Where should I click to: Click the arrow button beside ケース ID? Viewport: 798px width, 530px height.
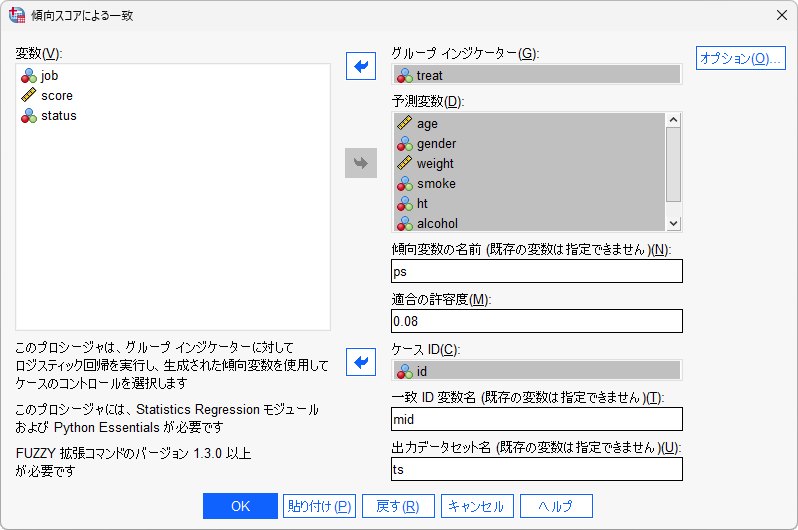click(360, 363)
